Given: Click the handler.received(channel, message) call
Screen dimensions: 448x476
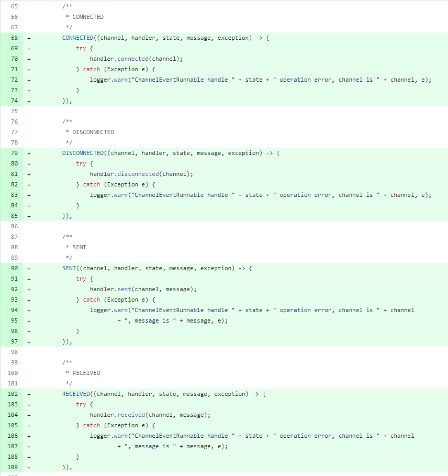Looking at the screenshot, I should [x=150, y=415].
